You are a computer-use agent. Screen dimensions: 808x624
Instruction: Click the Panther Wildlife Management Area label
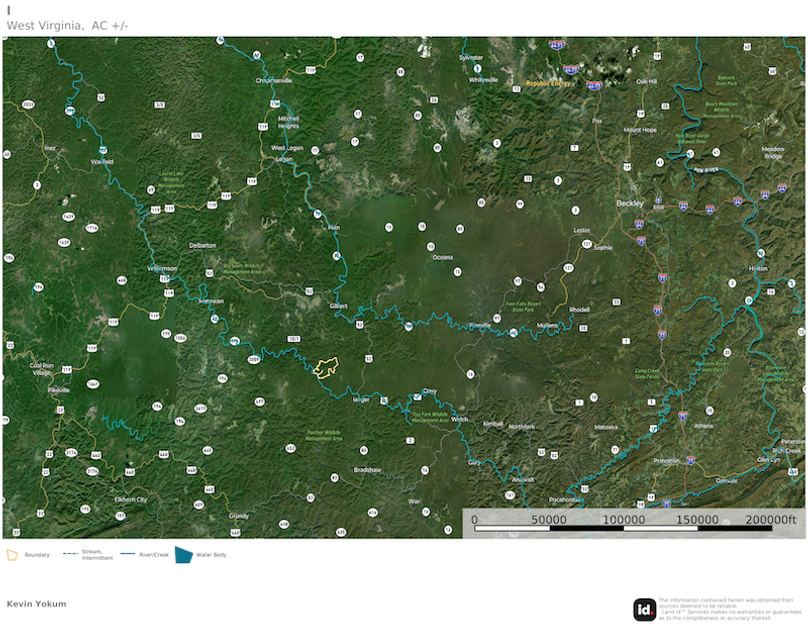pyautogui.click(x=324, y=436)
